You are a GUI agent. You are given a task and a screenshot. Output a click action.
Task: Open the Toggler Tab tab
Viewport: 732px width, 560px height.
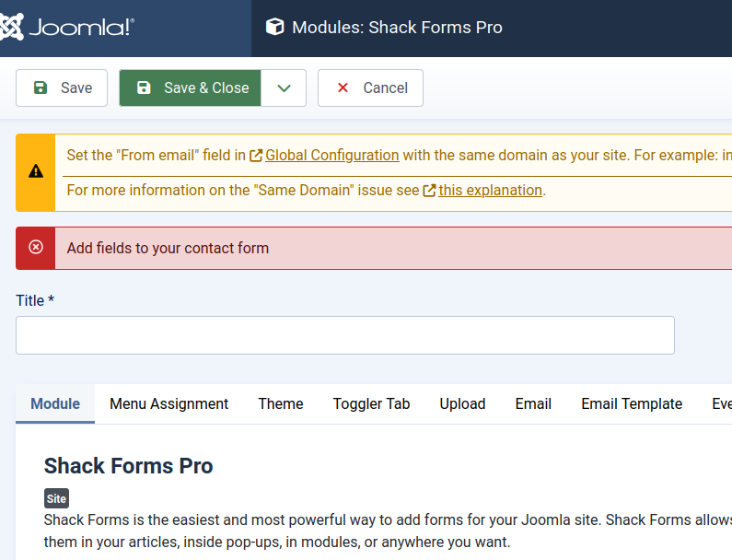click(371, 403)
